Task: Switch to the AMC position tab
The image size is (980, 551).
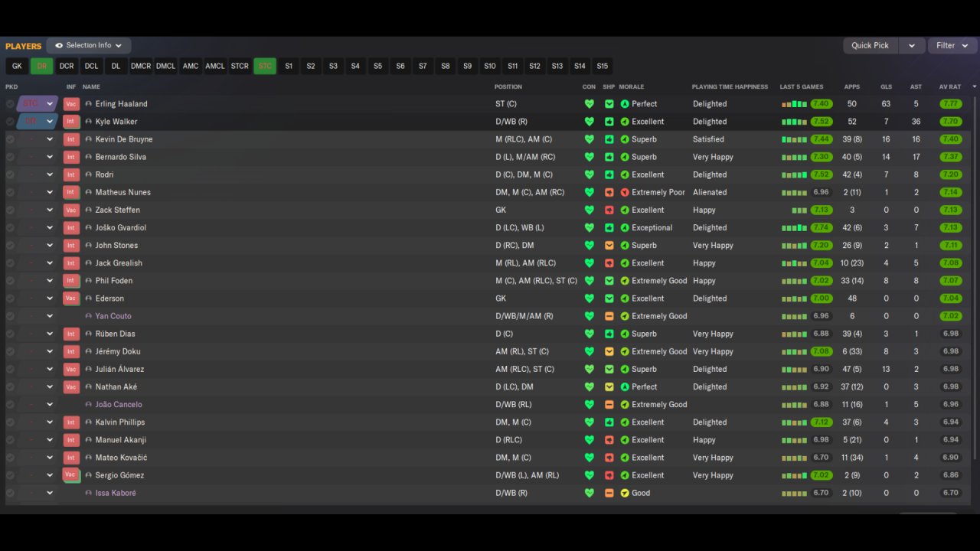Action: (191, 67)
